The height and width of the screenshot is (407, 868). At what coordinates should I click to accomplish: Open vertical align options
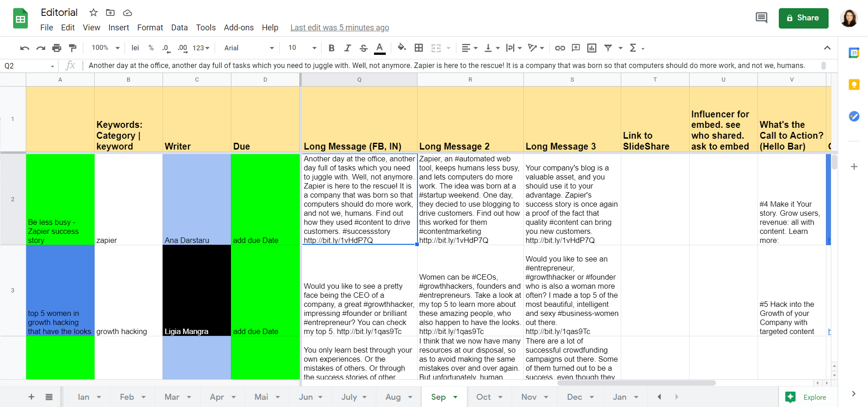coord(492,48)
